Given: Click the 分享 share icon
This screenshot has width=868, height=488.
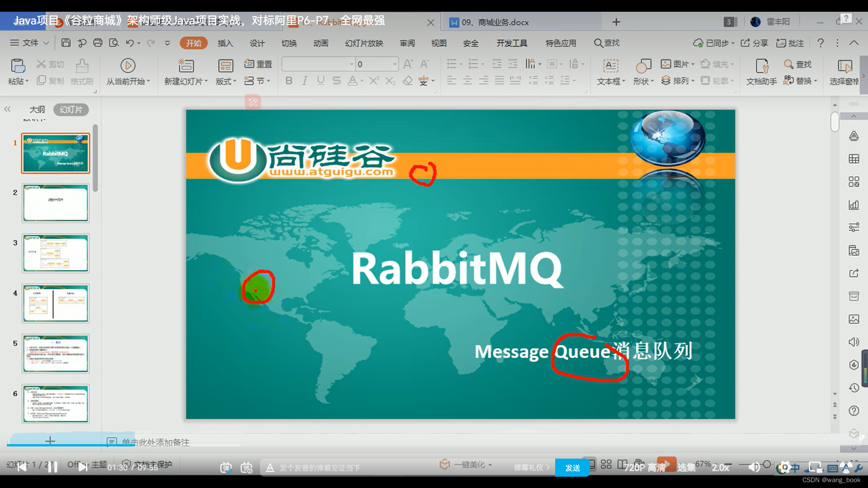Looking at the screenshot, I should (x=754, y=43).
